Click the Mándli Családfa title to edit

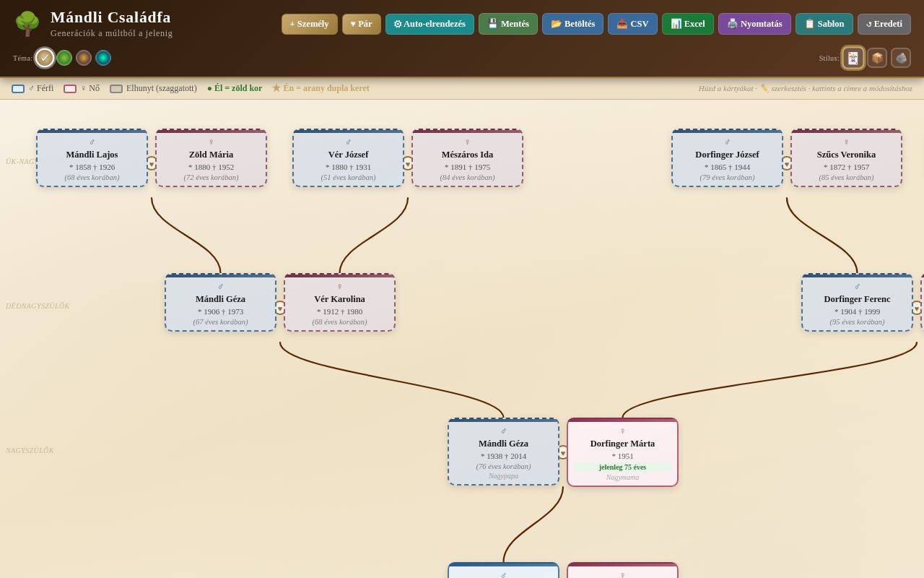(110, 17)
